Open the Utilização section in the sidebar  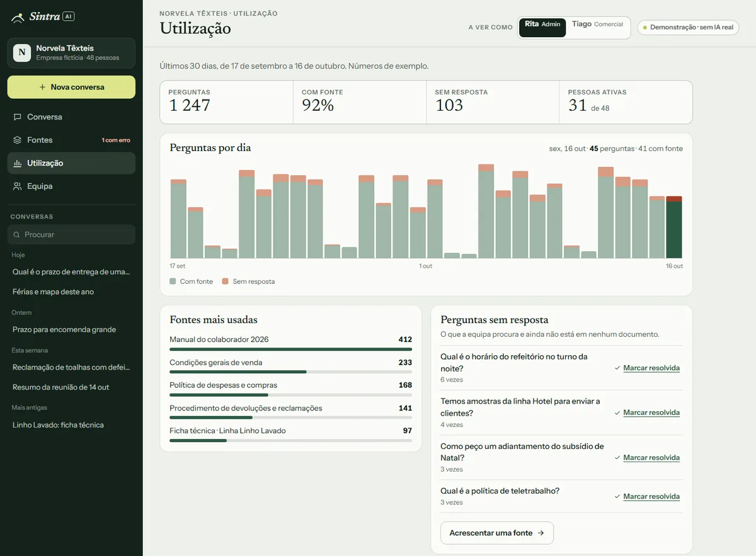click(71, 163)
